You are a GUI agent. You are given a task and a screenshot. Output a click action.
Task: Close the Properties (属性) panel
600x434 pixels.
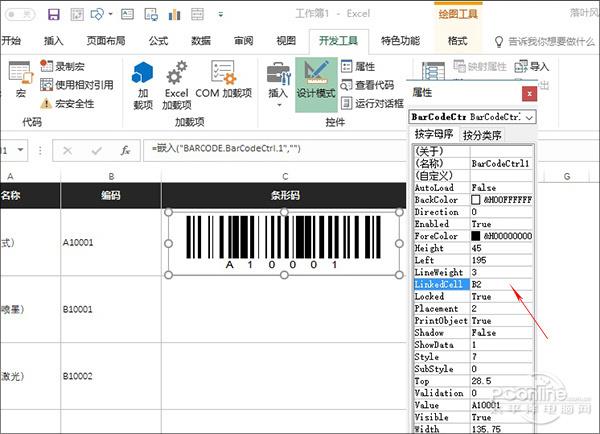coord(529,92)
